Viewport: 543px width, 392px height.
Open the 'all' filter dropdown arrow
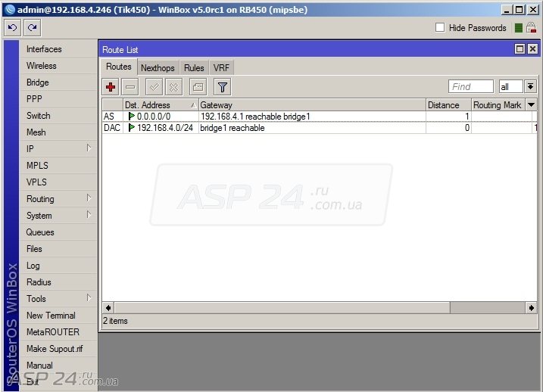pos(531,86)
